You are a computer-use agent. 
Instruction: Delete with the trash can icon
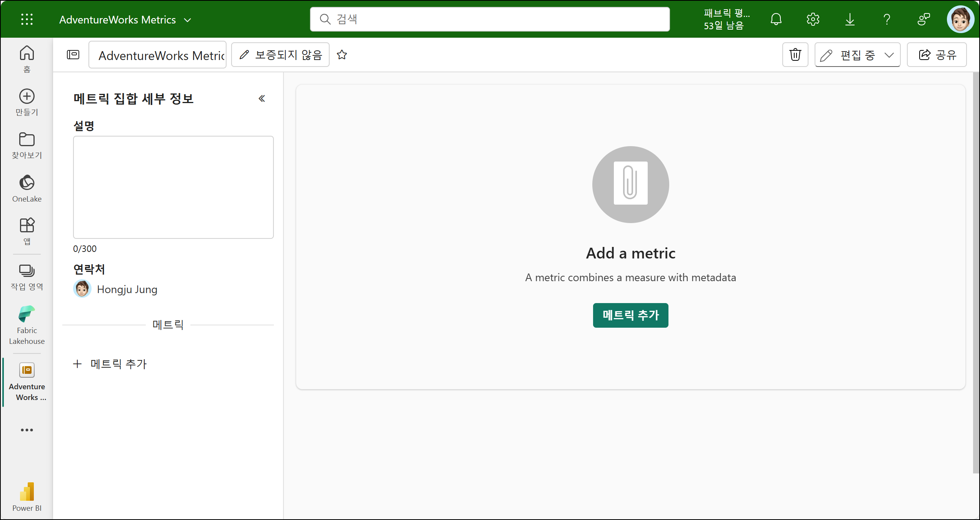click(x=795, y=55)
